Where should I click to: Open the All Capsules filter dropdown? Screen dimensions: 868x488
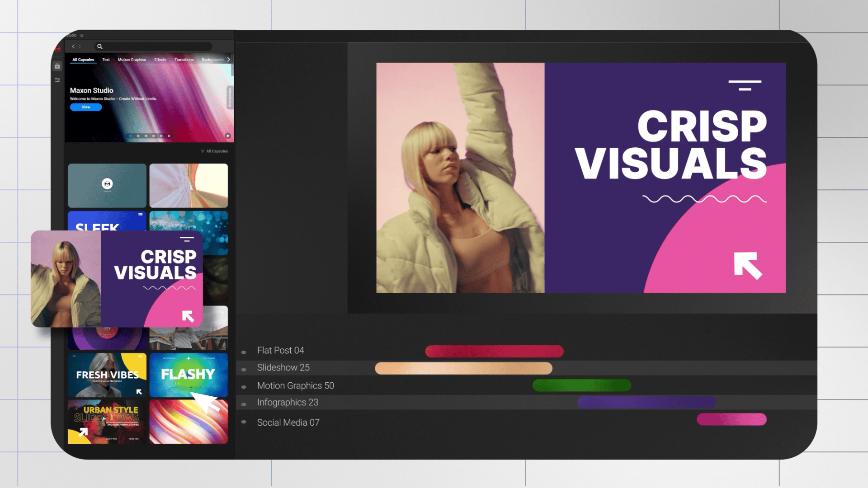click(214, 151)
